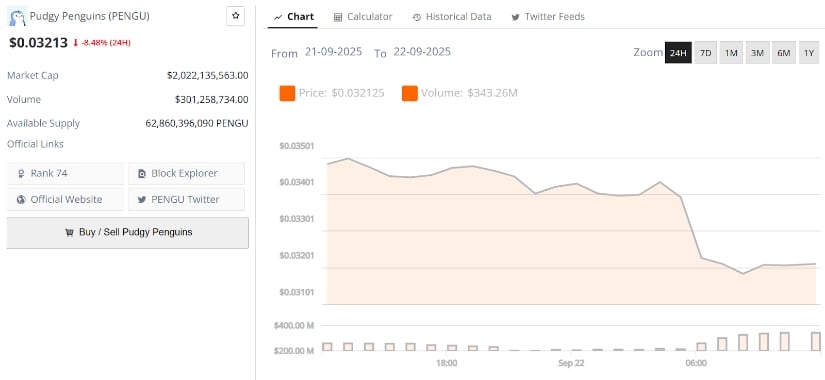Select the 7D zoom range
Screen dimensions: 825x380
pyautogui.click(x=706, y=53)
